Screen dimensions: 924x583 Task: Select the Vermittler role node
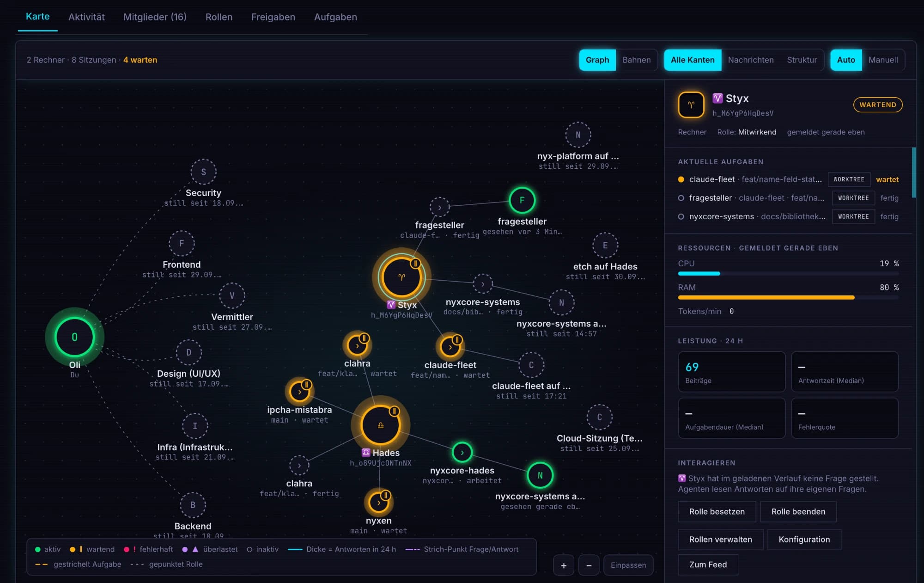(232, 295)
